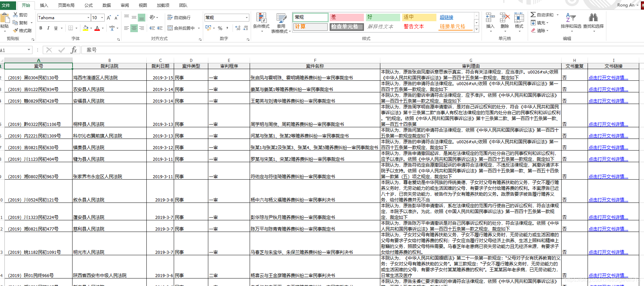Open the Tahoma font name dropdown
Viewport: 644px width, 286px height.
pyautogui.click(x=88, y=17)
